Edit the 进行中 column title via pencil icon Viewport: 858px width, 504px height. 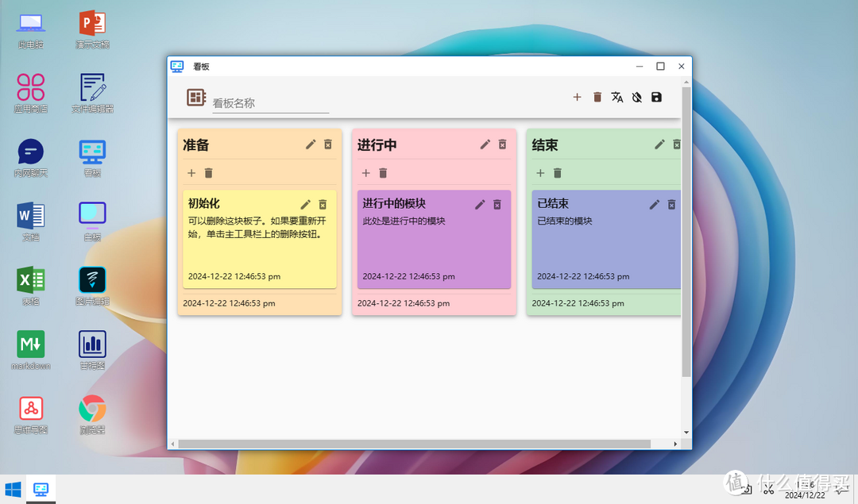pyautogui.click(x=485, y=144)
